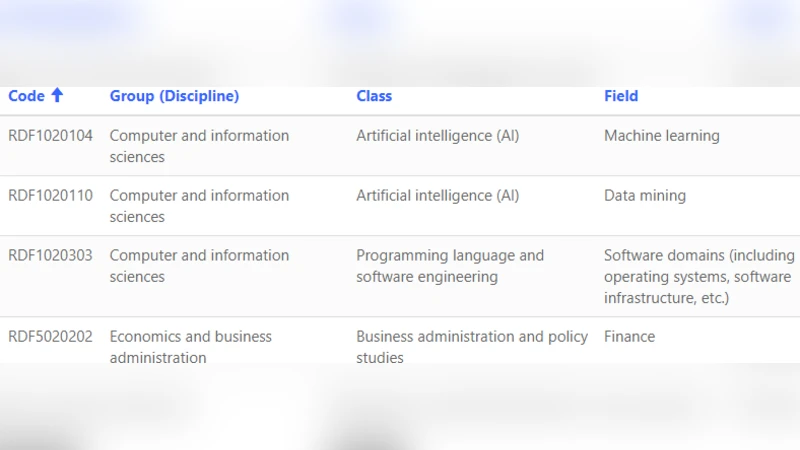Select the Data mining field cell

645,196
